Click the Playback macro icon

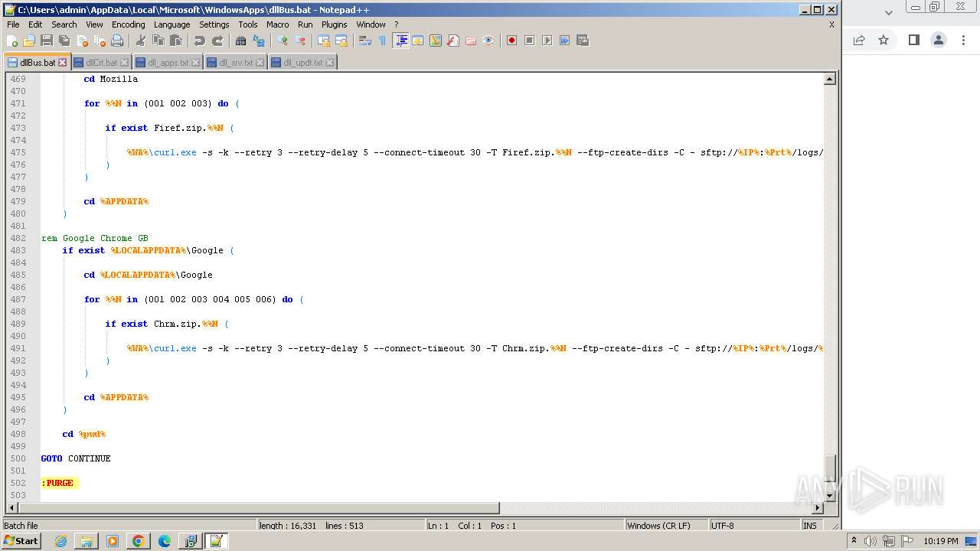coord(547,41)
